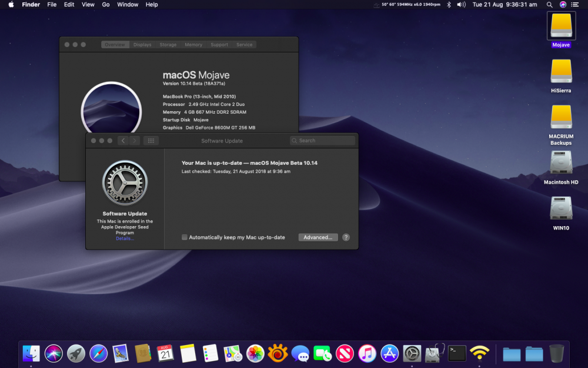Open the File menu
The width and height of the screenshot is (588, 368).
click(52, 5)
